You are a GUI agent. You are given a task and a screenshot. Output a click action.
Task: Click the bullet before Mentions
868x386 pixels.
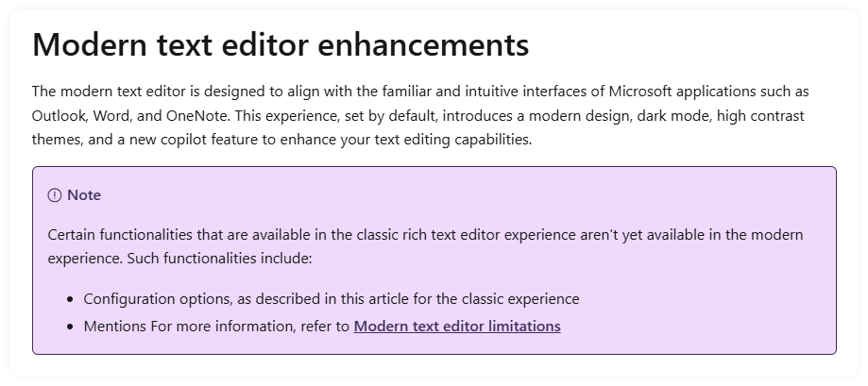pyautogui.click(x=69, y=327)
